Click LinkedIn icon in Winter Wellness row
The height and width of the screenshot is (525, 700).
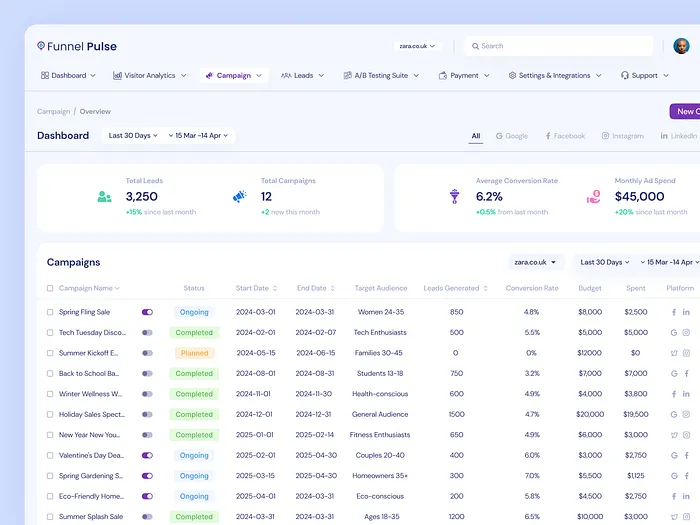pyautogui.click(x=686, y=394)
